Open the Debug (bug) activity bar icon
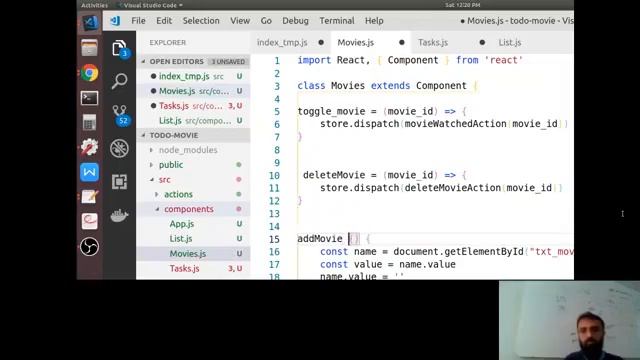This screenshot has width=640, height=360. (x=119, y=148)
